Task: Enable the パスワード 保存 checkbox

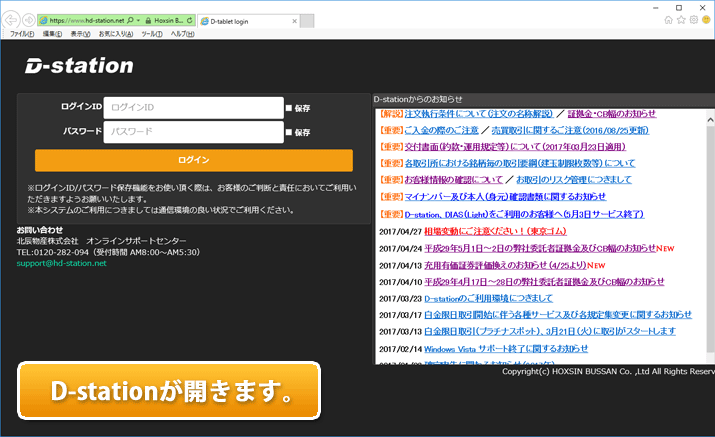Action: (x=289, y=132)
